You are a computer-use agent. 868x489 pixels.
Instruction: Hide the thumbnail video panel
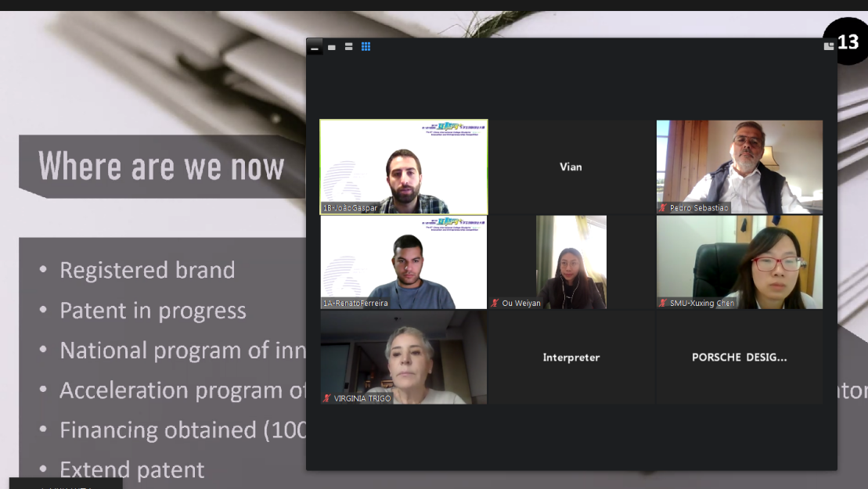click(x=315, y=47)
